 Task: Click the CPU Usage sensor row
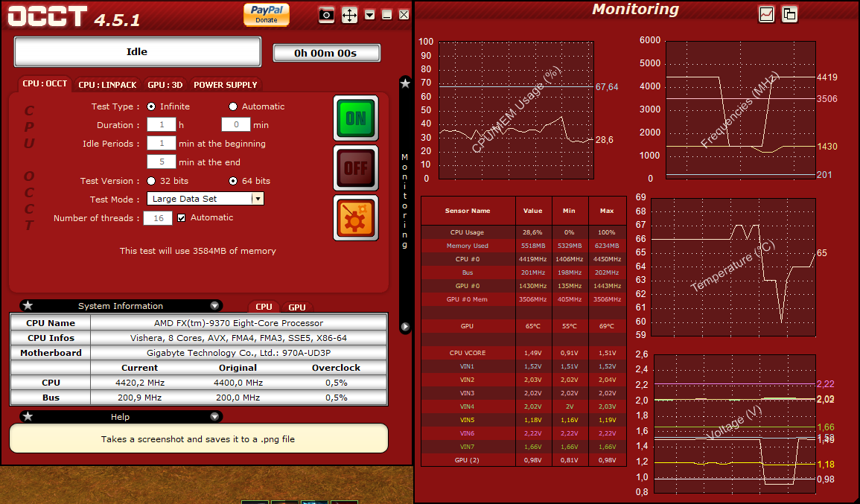tap(523, 232)
